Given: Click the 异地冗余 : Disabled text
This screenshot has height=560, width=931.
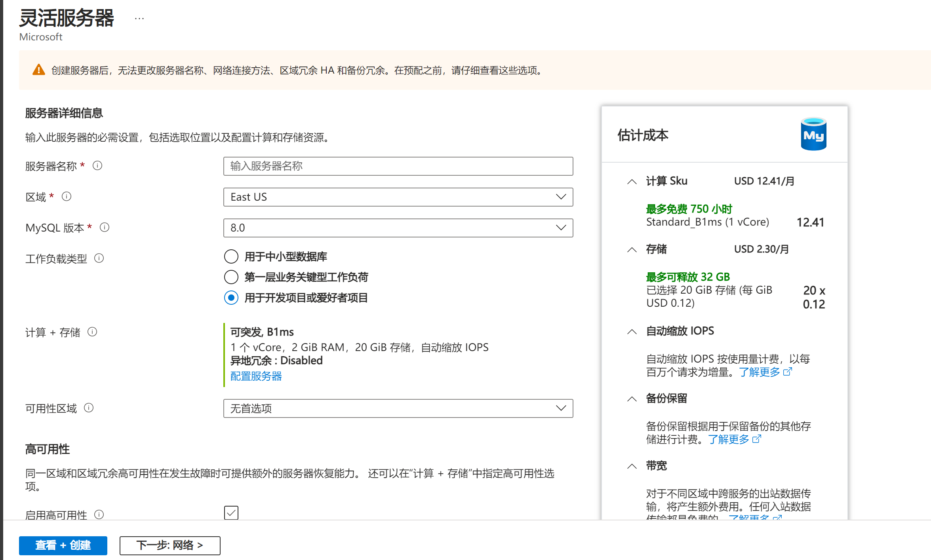Looking at the screenshot, I should click(276, 361).
